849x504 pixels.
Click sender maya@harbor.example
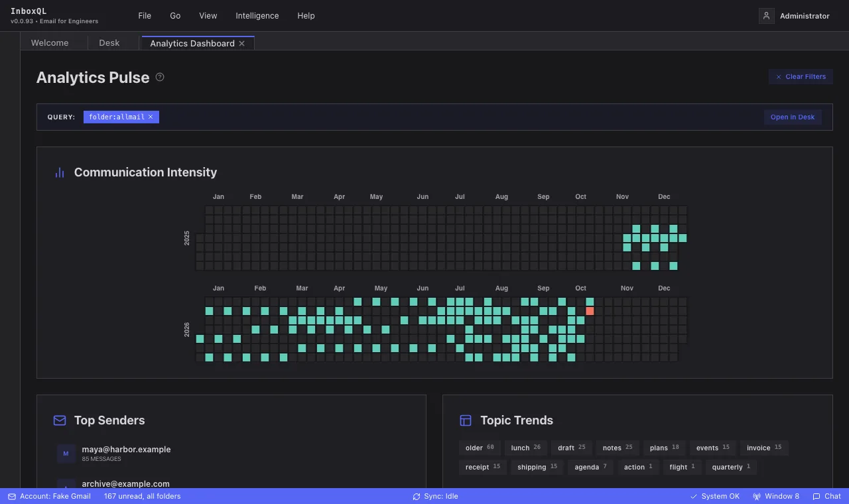126,450
